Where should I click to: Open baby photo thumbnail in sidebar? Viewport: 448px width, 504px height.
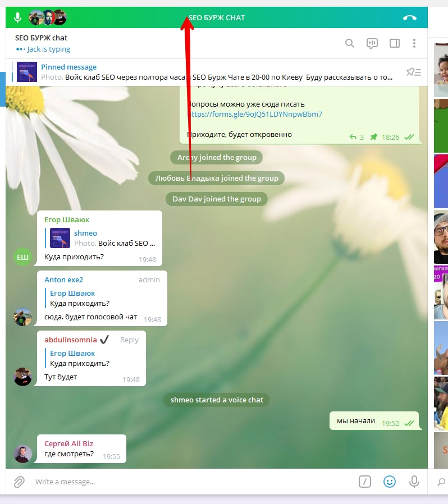coord(441,70)
